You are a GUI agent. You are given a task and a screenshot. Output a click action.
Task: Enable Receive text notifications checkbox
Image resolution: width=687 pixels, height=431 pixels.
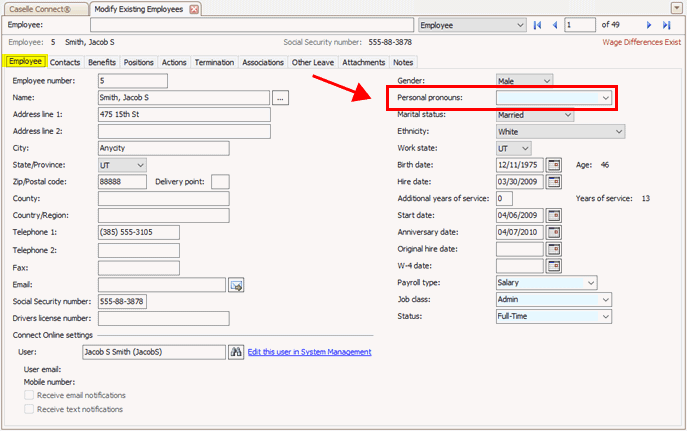pyautogui.click(x=29, y=409)
